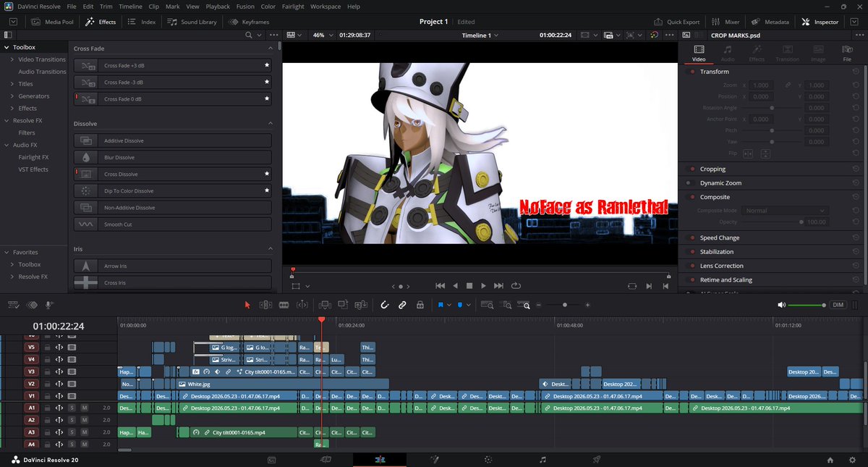Click Replace Clip icon in timeline toolbar
The image size is (868, 467).
click(360, 306)
